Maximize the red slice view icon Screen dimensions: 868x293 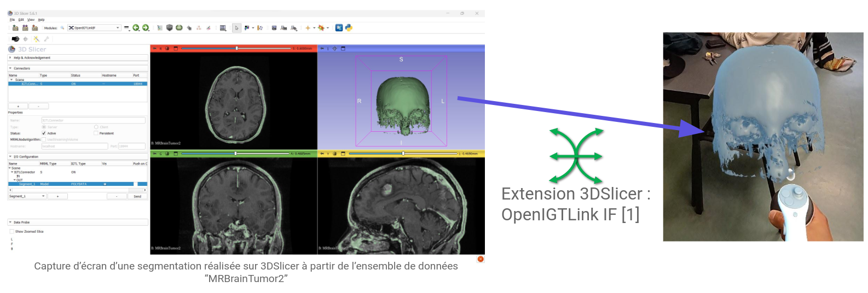point(176,49)
